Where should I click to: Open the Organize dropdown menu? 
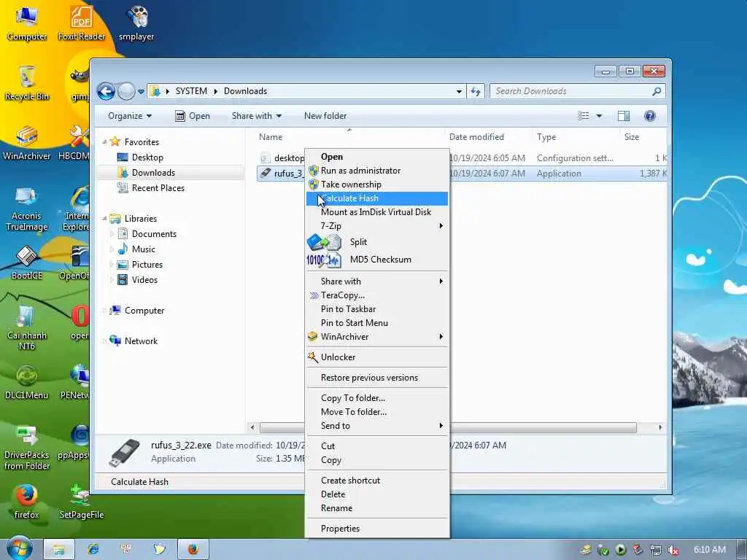tap(130, 116)
